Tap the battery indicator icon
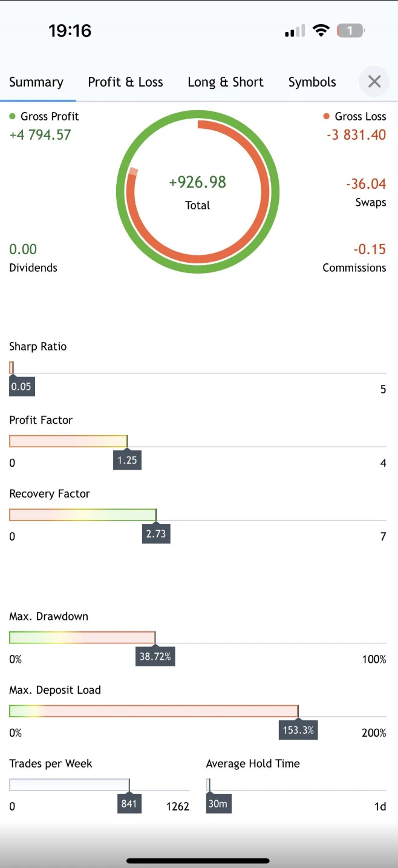Image resolution: width=398 pixels, height=868 pixels. point(351,30)
